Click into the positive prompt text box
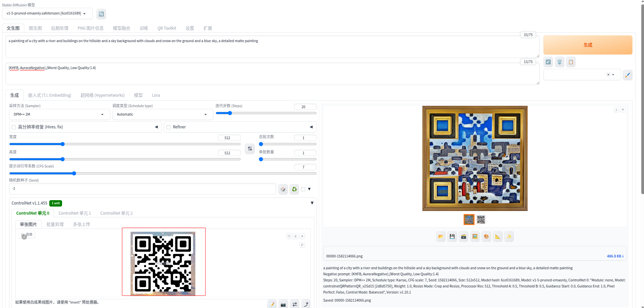 tap(272, 47)
